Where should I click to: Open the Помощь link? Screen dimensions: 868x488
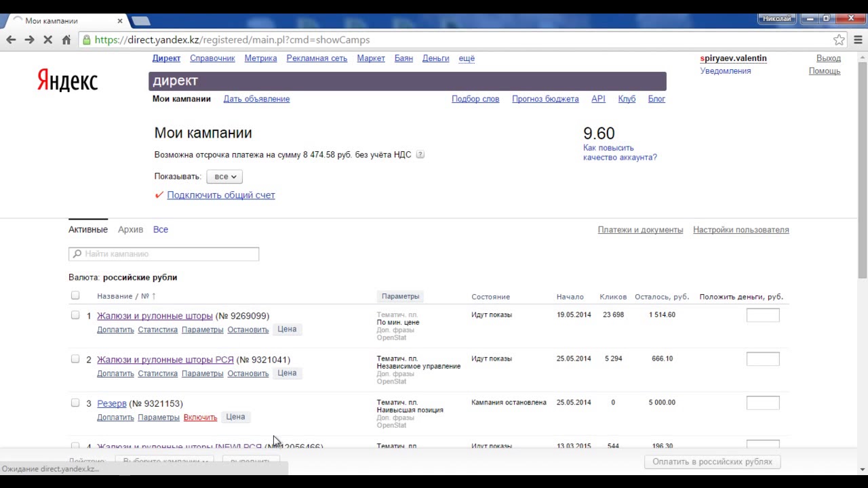click(x=825, y=71)
